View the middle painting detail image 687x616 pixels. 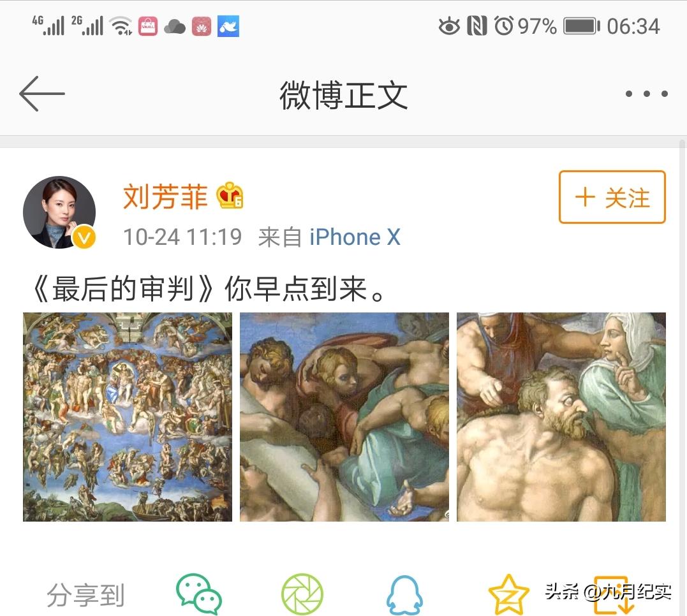[344, 416]
